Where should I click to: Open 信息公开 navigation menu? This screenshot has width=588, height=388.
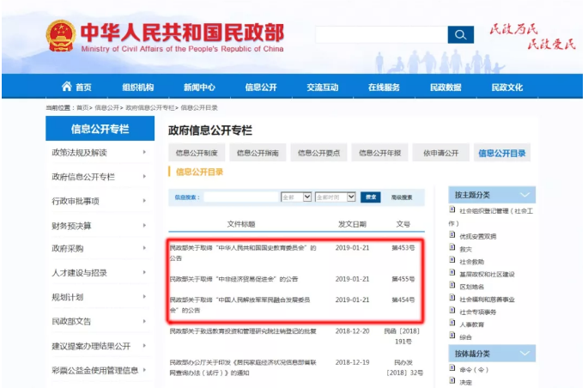[261, 88]
